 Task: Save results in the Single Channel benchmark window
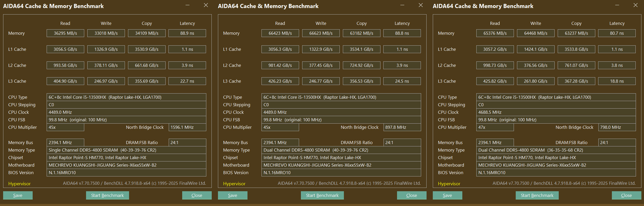pos(18,195)
